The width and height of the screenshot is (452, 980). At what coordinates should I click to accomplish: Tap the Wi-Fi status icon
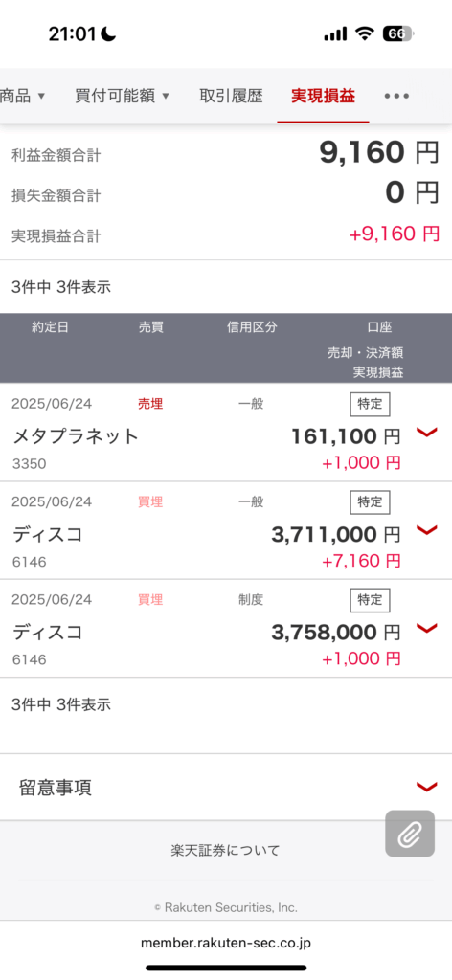coord(365,33)
